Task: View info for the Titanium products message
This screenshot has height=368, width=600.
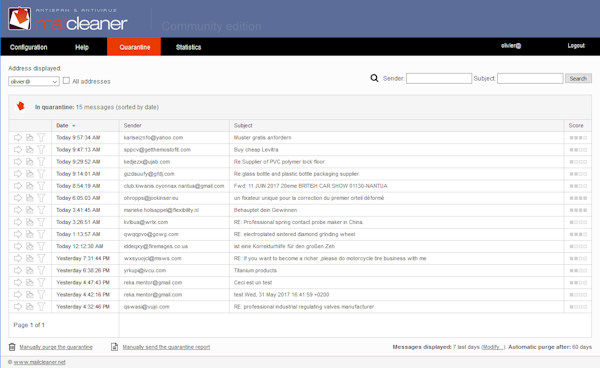Action: [29, 270]
